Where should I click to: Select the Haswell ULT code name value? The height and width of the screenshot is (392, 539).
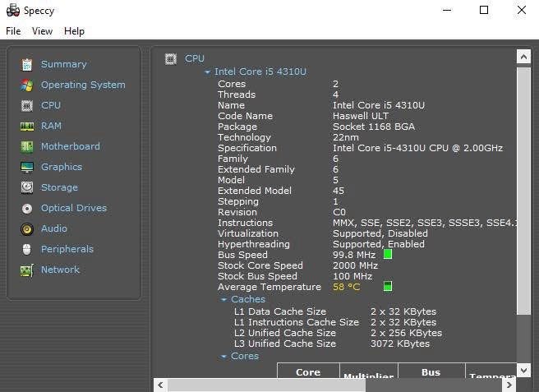(361, 116)
